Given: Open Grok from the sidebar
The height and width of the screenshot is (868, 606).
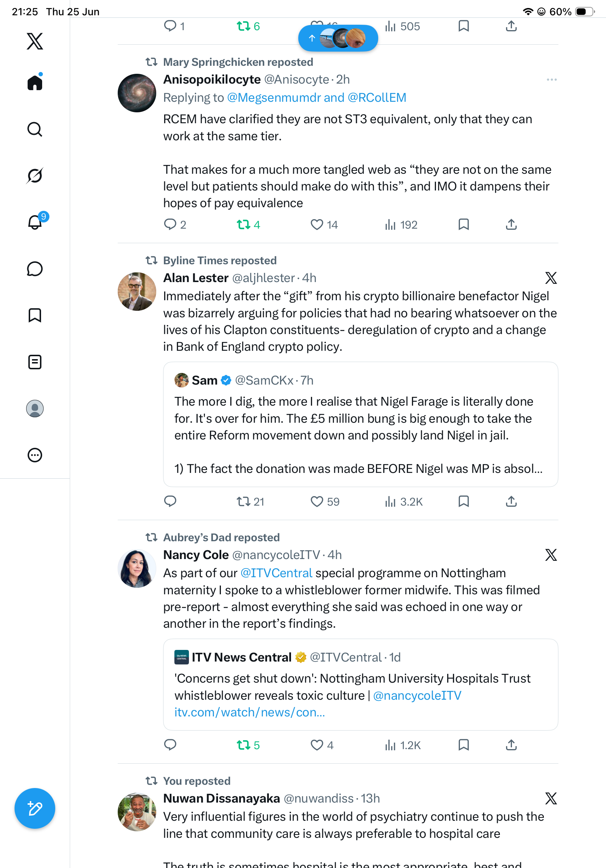Looking at the screenshot, I should (x=35, y=176).
